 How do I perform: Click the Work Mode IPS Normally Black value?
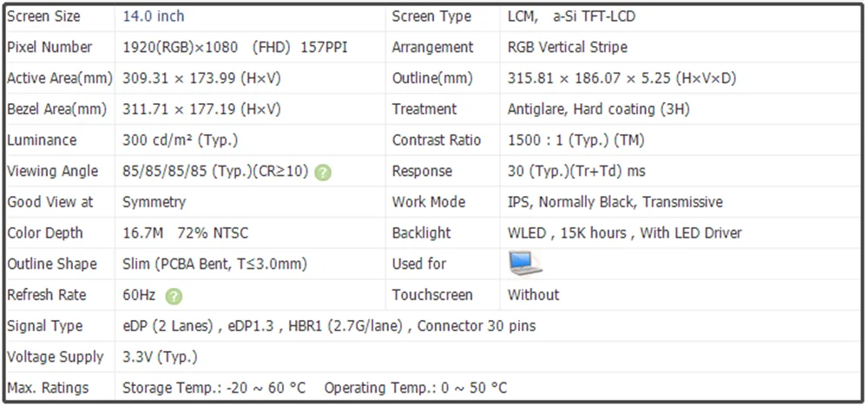pos(615,202)
